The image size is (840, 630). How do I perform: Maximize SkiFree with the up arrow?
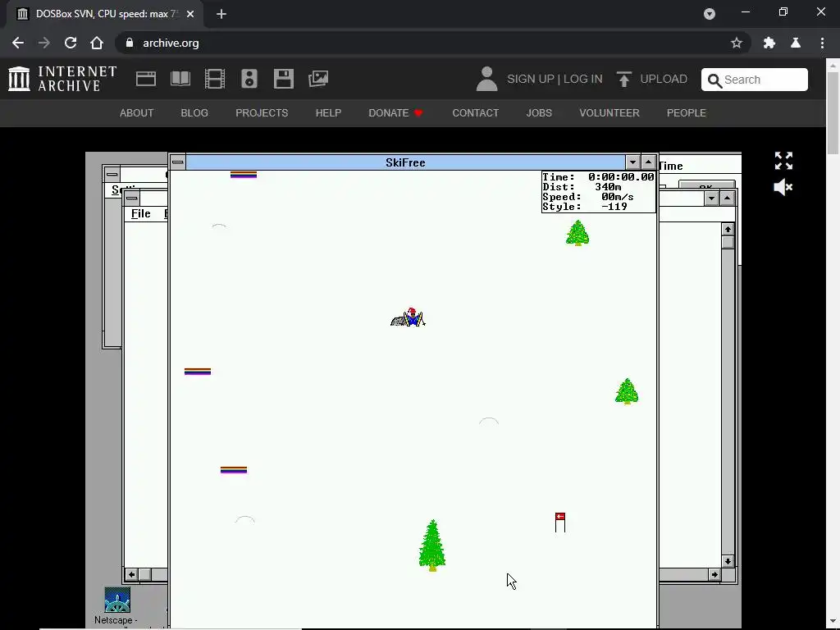point(649,162)
